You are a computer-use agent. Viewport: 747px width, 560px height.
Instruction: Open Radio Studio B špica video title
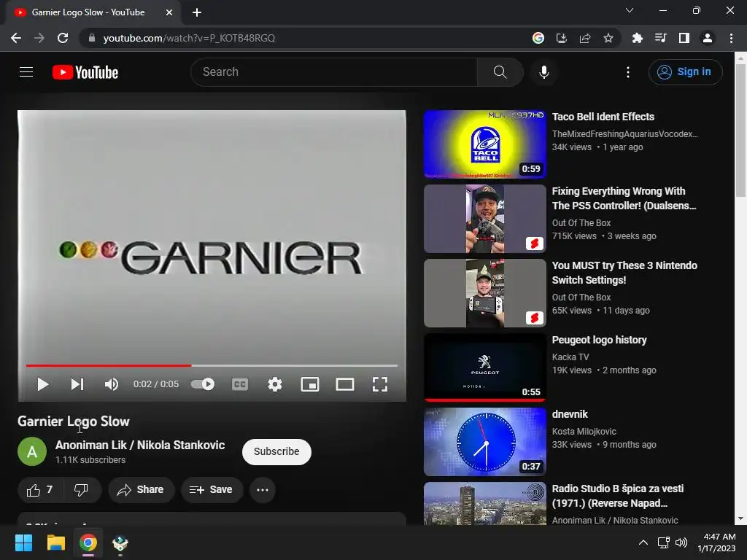tap(617, 496)
